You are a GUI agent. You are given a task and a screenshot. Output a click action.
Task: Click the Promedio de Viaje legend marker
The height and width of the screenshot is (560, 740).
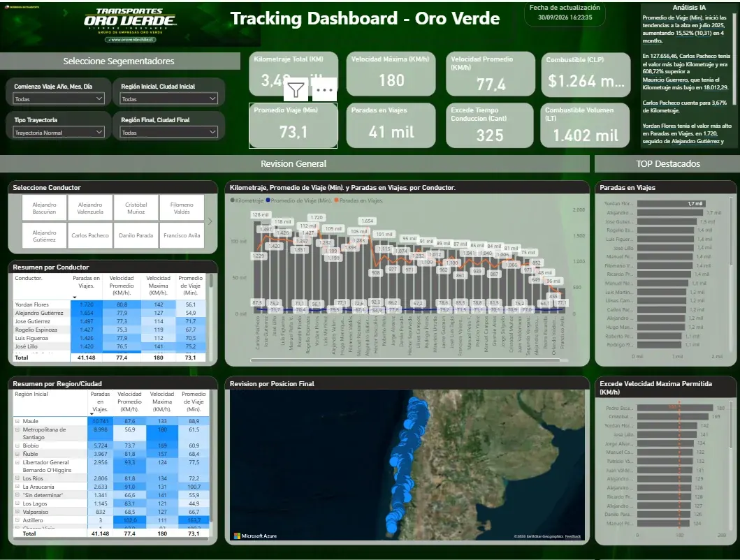point(268,200)
